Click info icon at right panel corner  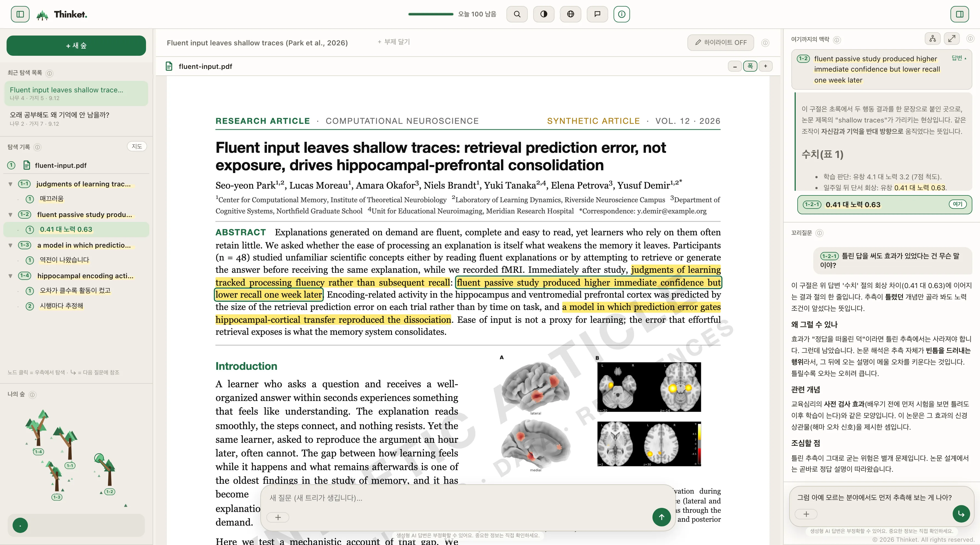[970, 39]
